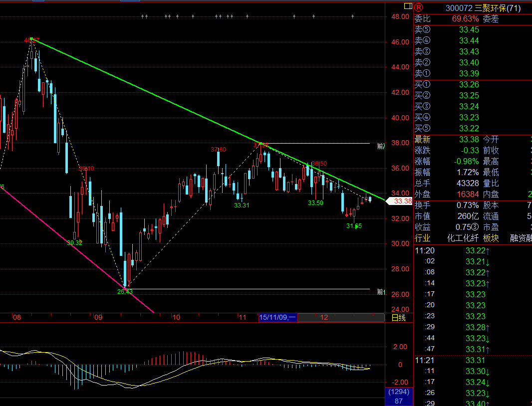Click the highlighted date 15/11/09 on time axis
Screen dimensions: 532x406
click(278, 318)
